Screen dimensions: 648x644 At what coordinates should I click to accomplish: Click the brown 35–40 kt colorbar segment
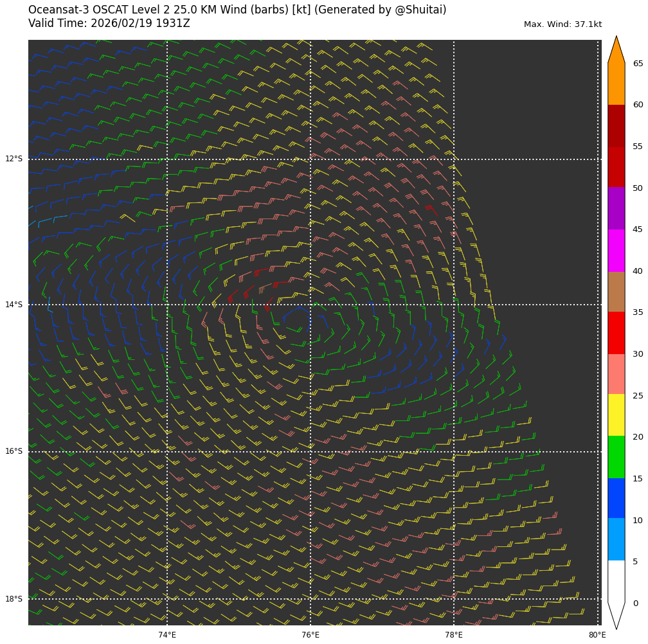point(616,292)
